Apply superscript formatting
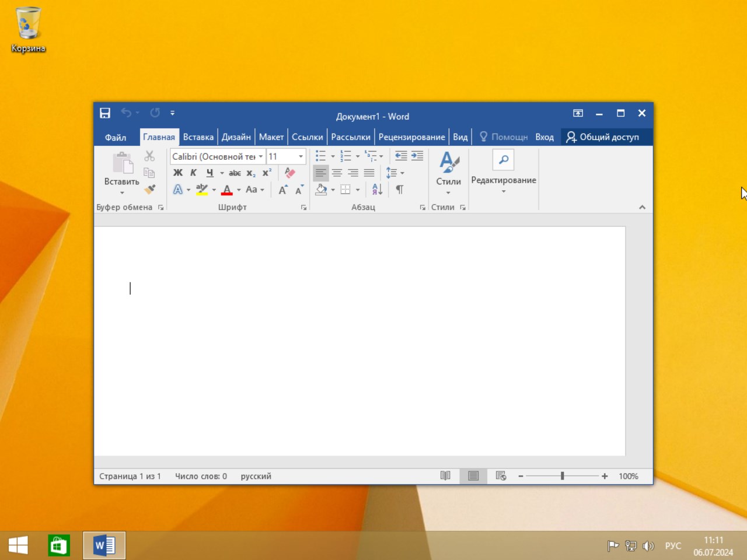 point(266,173)
